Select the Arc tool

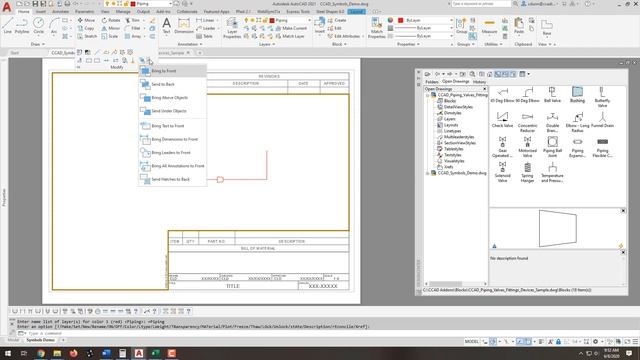click(54, 25)
